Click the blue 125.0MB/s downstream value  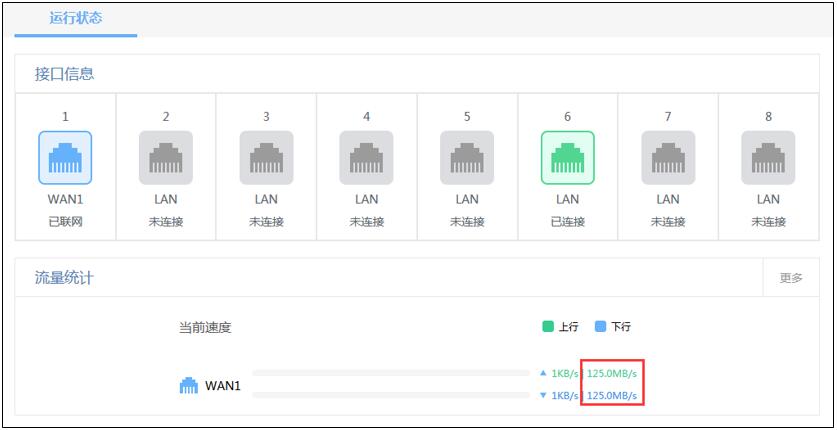[x=612, y=396]
